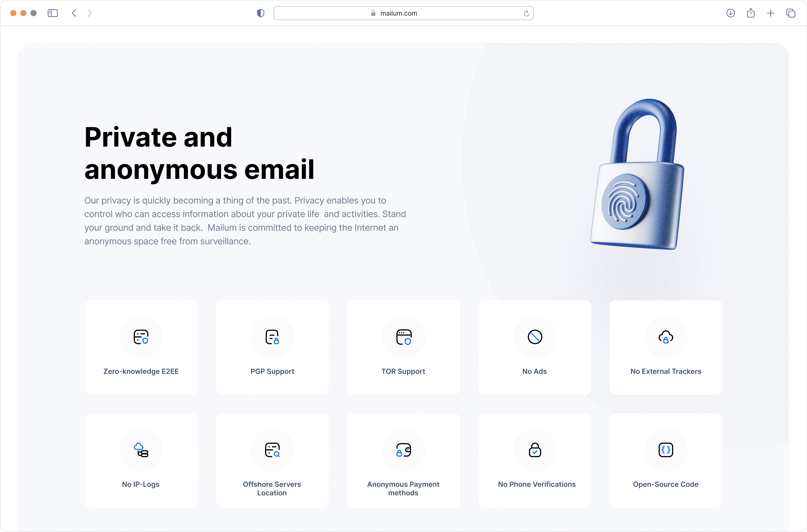This screenshot has width=807, height=532.
Task: Show browser downloads
Action: click(x=731, y=13)
